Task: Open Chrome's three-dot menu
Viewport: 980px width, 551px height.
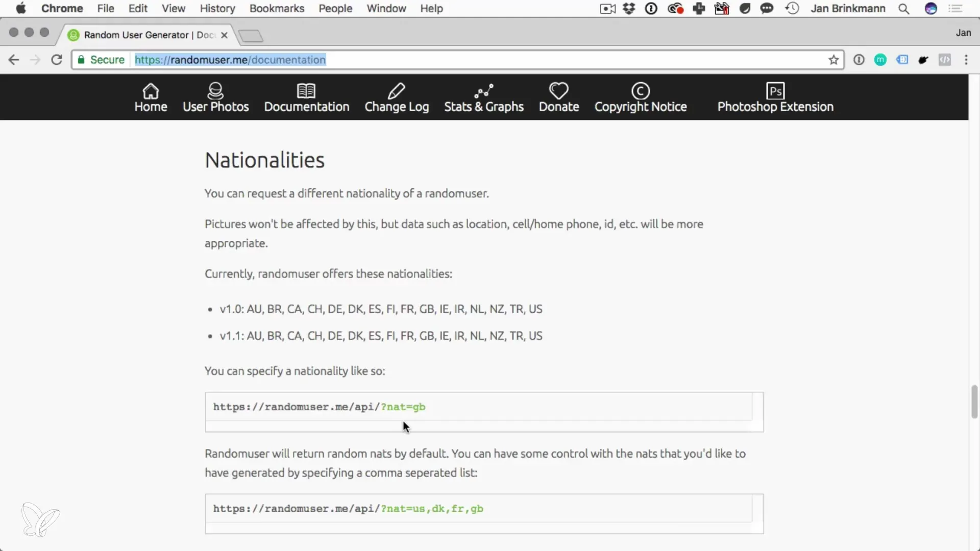Action: [966, 60]
